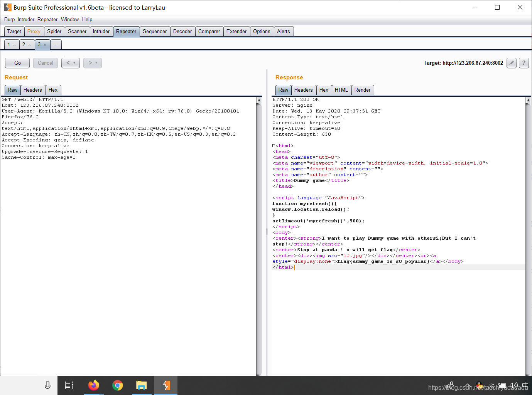The height and width of the screenshot is (395, 532).
Task: Open the Intruder menu in menu bar
Action: coord(26,20)
